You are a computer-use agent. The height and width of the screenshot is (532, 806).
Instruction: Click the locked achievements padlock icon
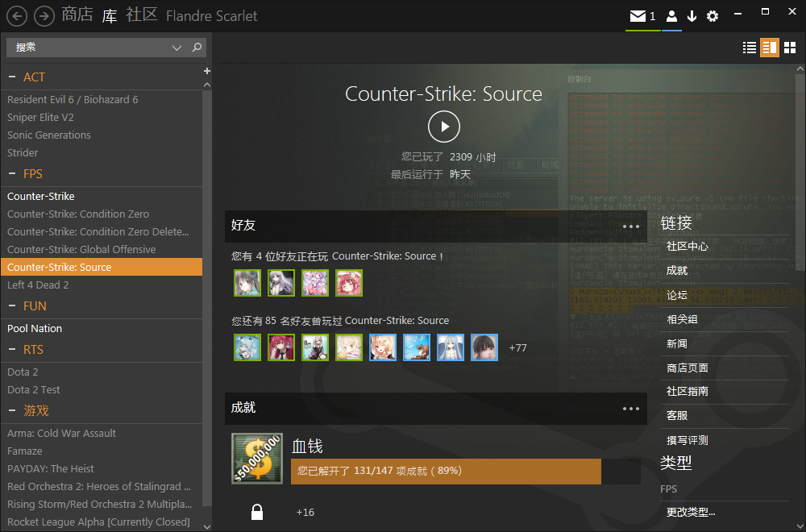[257, 512]
